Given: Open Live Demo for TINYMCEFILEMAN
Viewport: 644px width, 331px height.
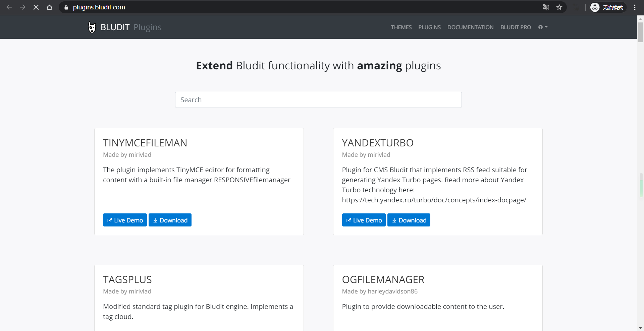Looking at the screenshot, I should pyautogui.click(x=125, y=220).
